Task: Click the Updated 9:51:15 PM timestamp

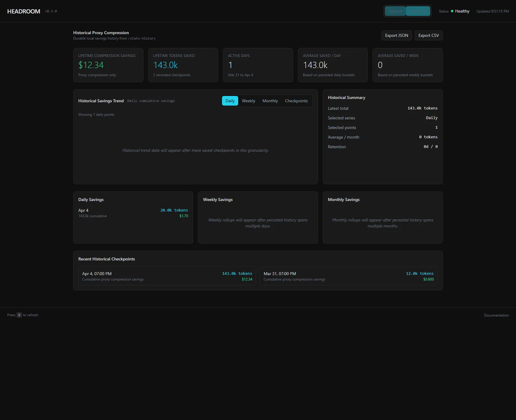Action: tap(492, 11)
